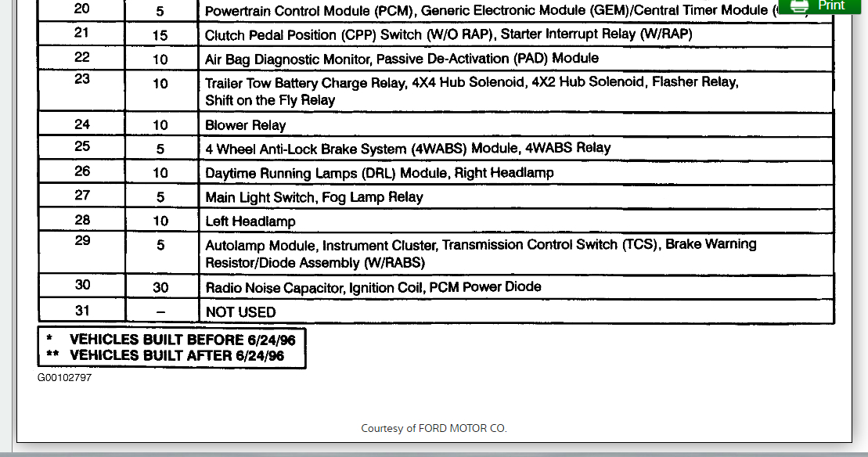Click the NOT USED entry
Image resolution: width=868 pixels, height=457 pixels.
[x=240, y=312]
